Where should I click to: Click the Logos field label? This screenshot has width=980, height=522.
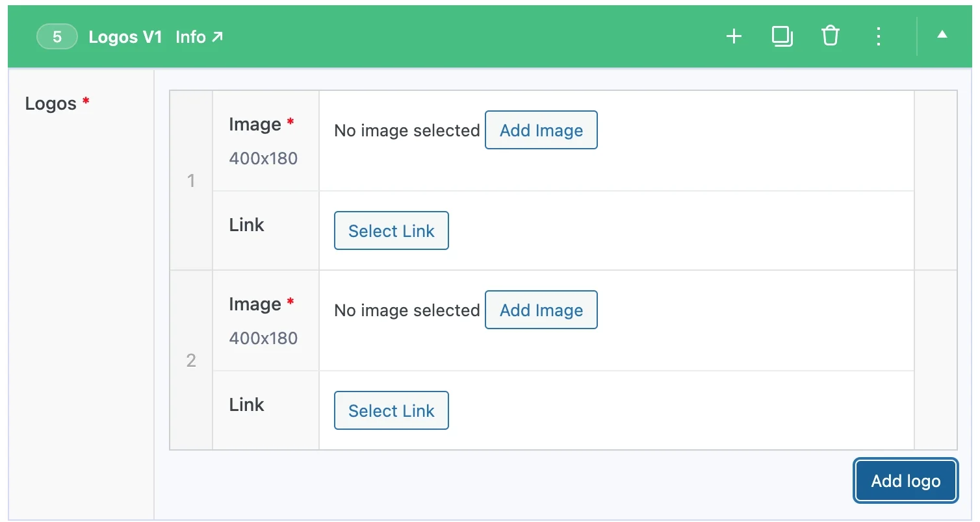pos(51,103)
